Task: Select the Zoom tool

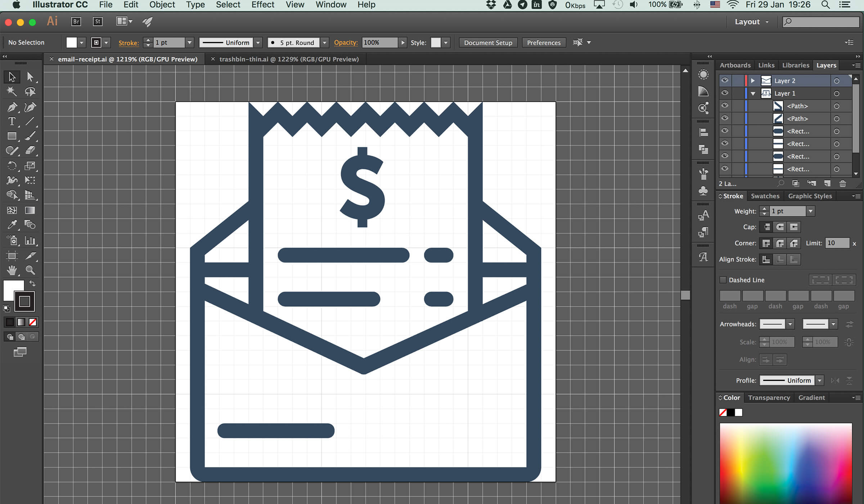Action: pyautogui.click(x=30, y=270)
